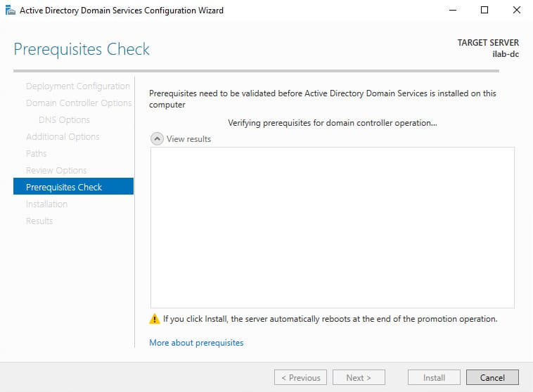The width and height of the screenshot is (533, 392).
Task: Switch to Review Options step
Action: tap(56, 171)
